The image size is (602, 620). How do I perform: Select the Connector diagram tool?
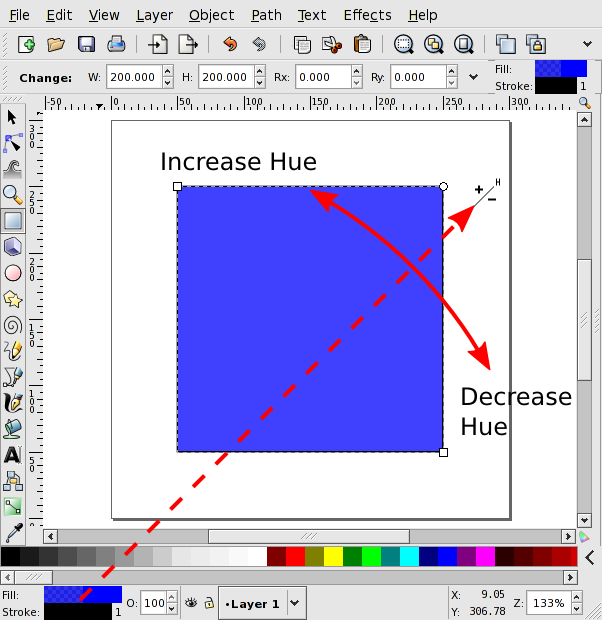click(13, 481)
